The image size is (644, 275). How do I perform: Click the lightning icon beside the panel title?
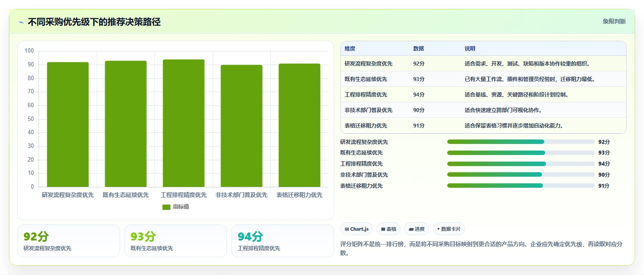coord(21,22)
